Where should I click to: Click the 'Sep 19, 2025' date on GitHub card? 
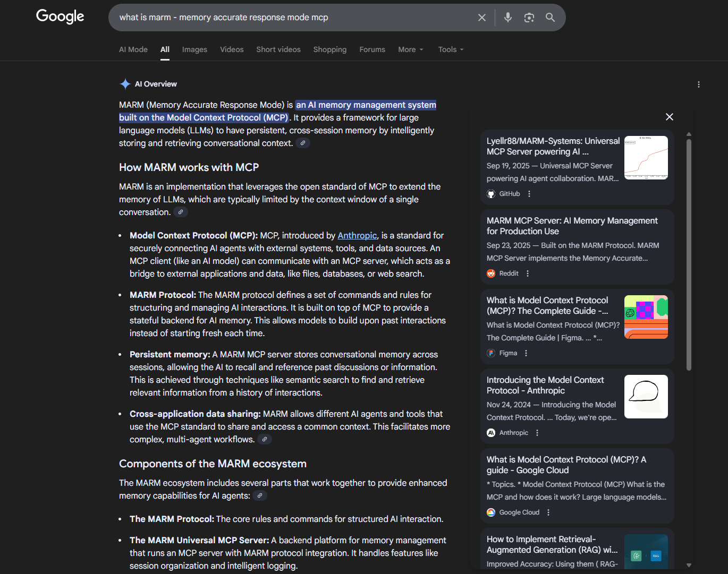(508, 166)
